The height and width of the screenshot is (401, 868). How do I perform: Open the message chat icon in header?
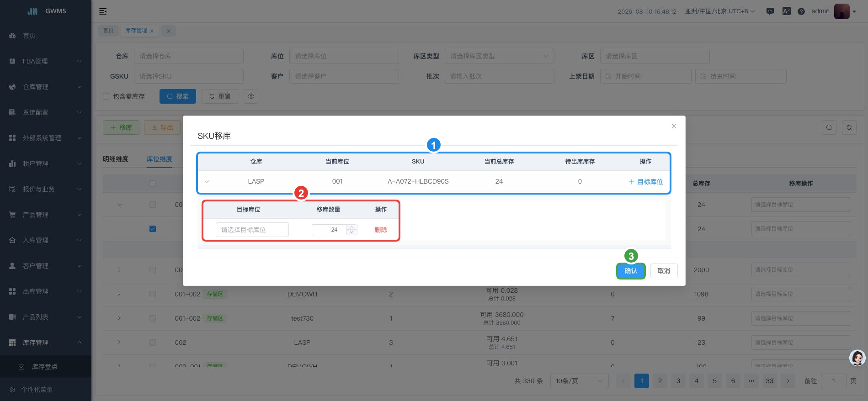[770, 11]
